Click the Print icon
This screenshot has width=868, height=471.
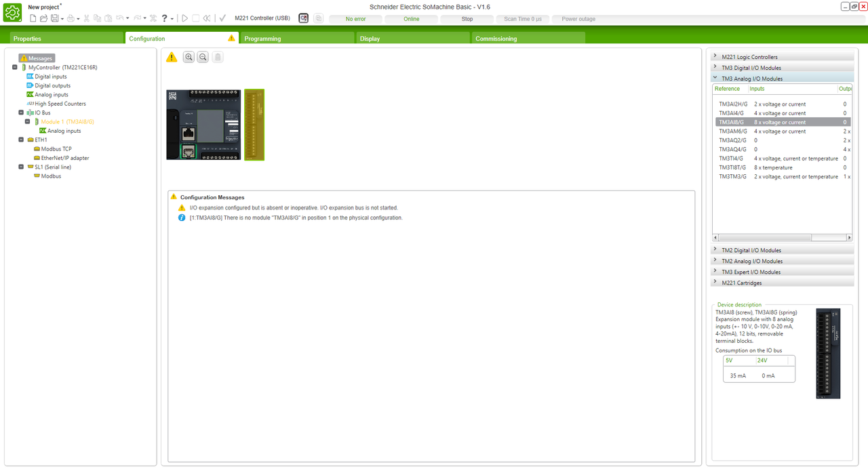point(71,18)
